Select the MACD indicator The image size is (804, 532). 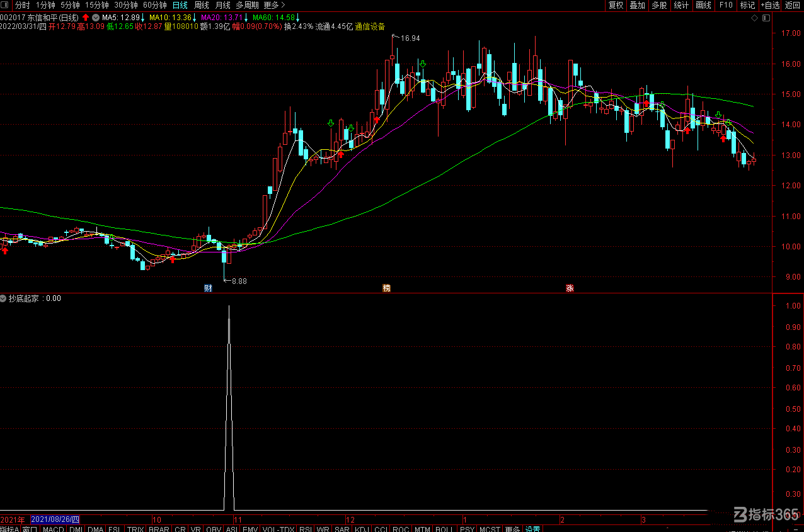click(54, 529)
